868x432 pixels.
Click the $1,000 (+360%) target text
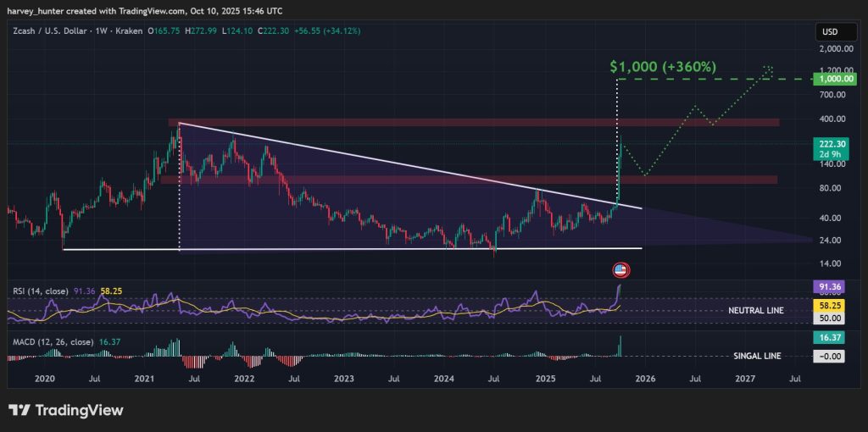(x=663, y=65)
